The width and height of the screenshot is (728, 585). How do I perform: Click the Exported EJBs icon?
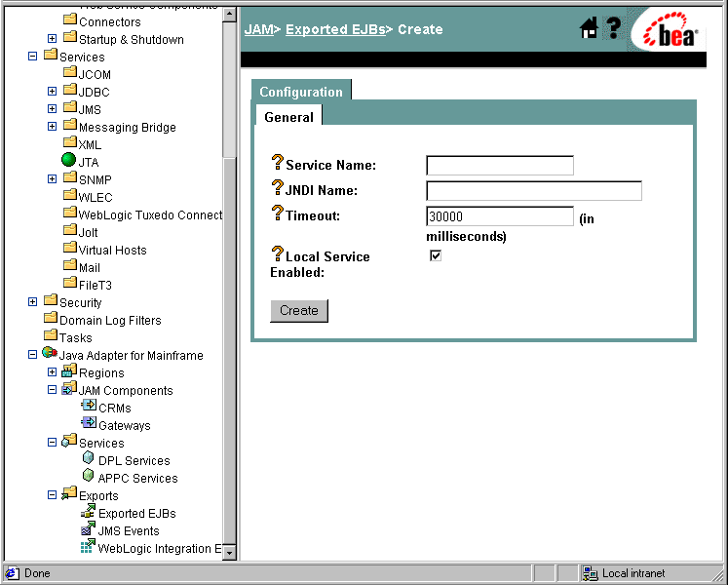89,511
